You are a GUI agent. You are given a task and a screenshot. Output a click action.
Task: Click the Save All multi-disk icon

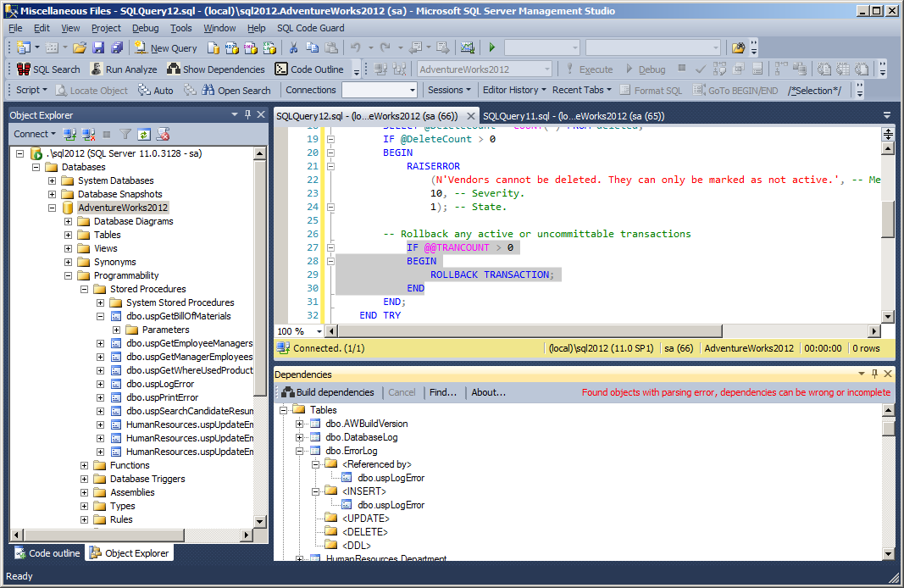117,48
